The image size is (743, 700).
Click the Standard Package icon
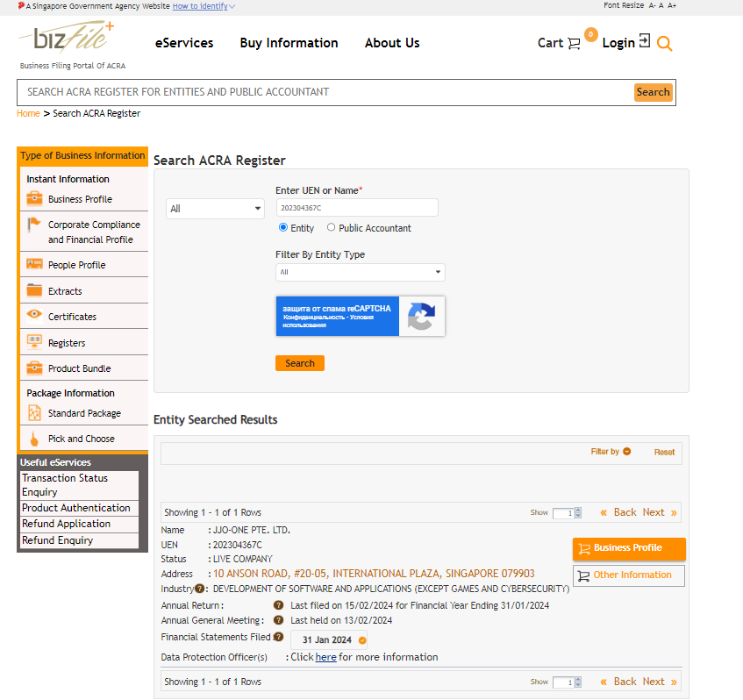(x=34, y=413)
